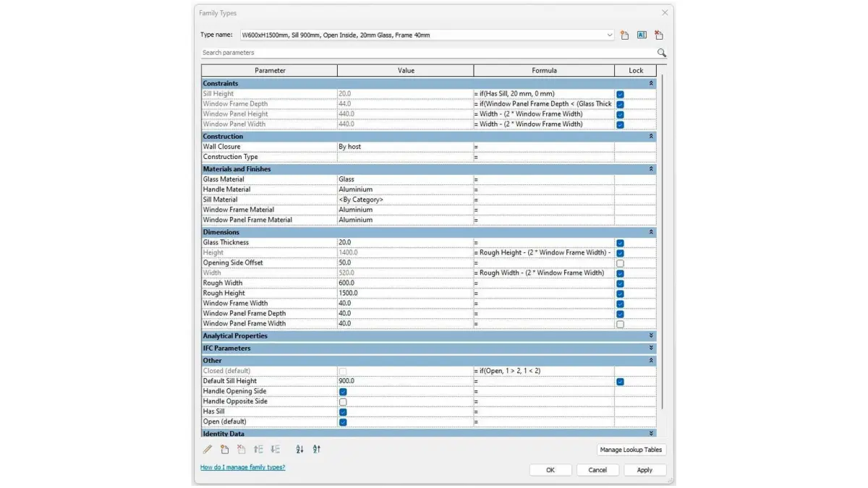Image resolution: width=868 pixels, height=488 pixels.
Task: Click the Move Parameter Up icon
Action: (258, 449)
